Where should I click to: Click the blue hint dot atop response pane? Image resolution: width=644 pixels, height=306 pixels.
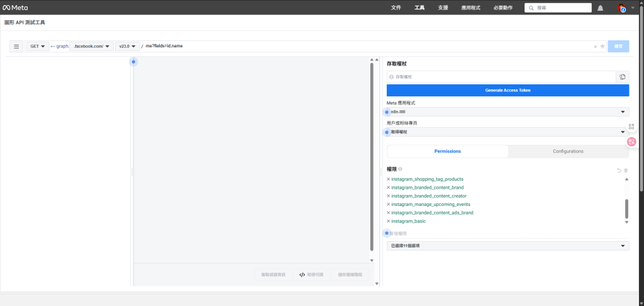[133, 62]
